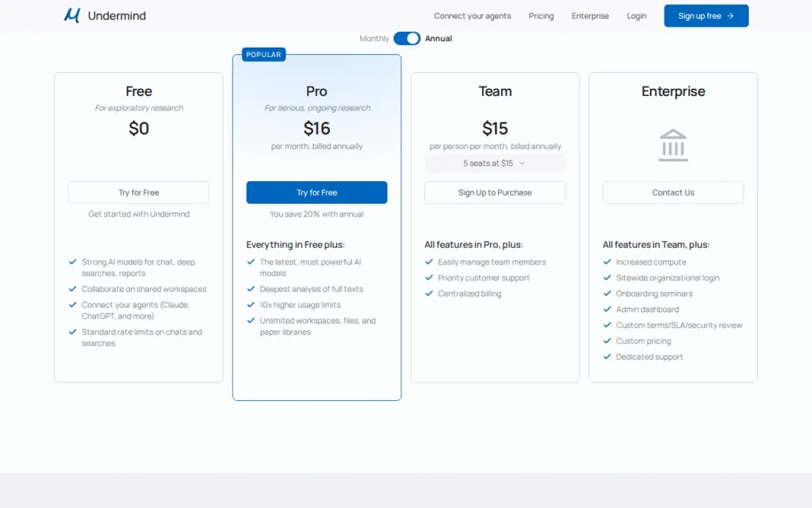Viewport: 812px width, 508px height.
Task: Click the $15 Team price
Action: 495,128
